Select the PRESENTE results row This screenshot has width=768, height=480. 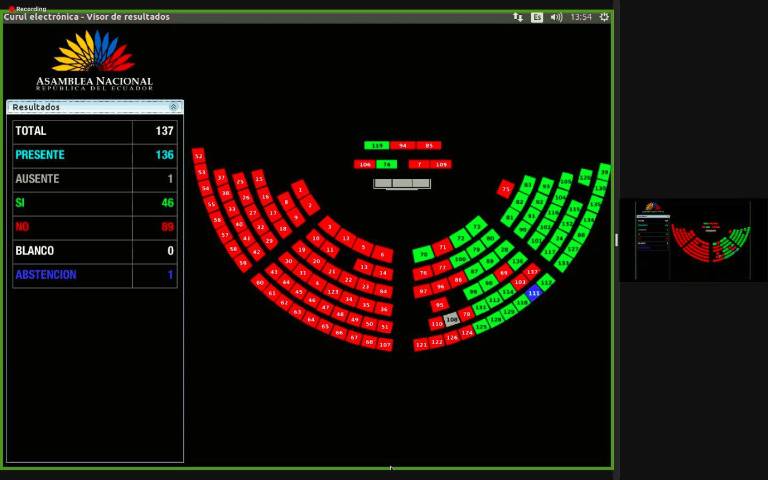95,155
